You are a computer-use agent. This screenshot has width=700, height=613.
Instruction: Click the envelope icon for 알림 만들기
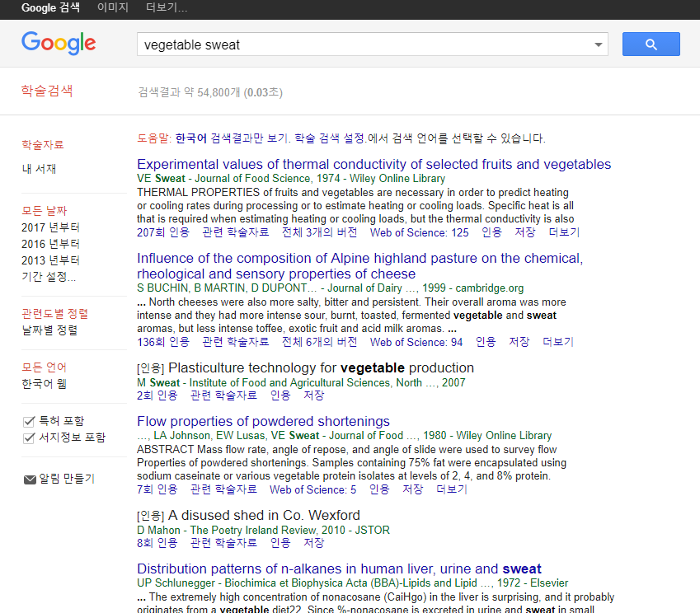point(30,480)
